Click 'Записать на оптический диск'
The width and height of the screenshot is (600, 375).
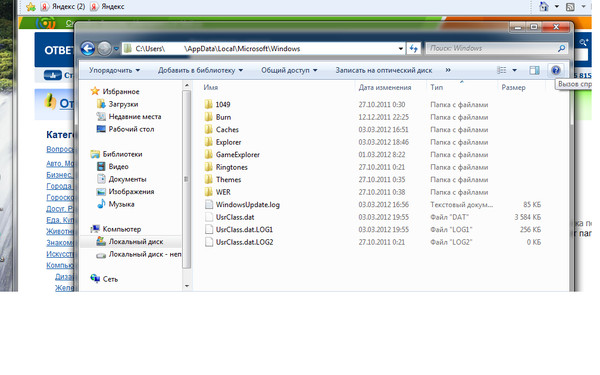pyautogui.click(x=384, y=70)
